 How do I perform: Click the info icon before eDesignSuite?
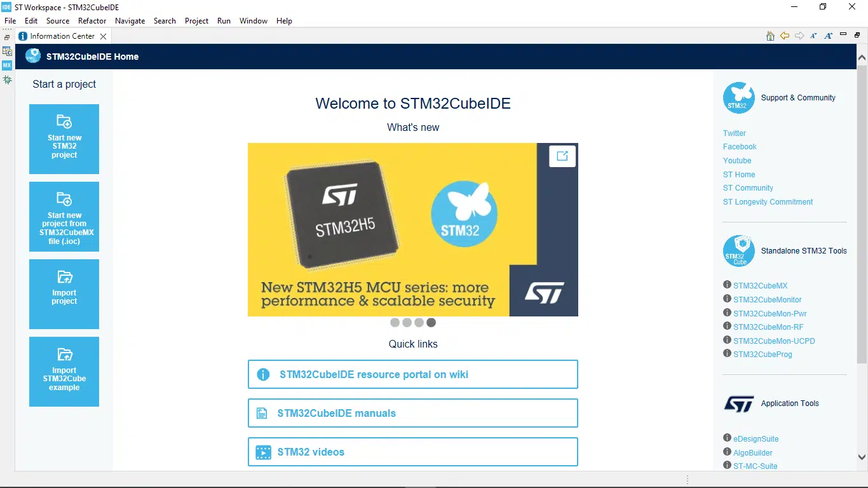pos(727,438)
